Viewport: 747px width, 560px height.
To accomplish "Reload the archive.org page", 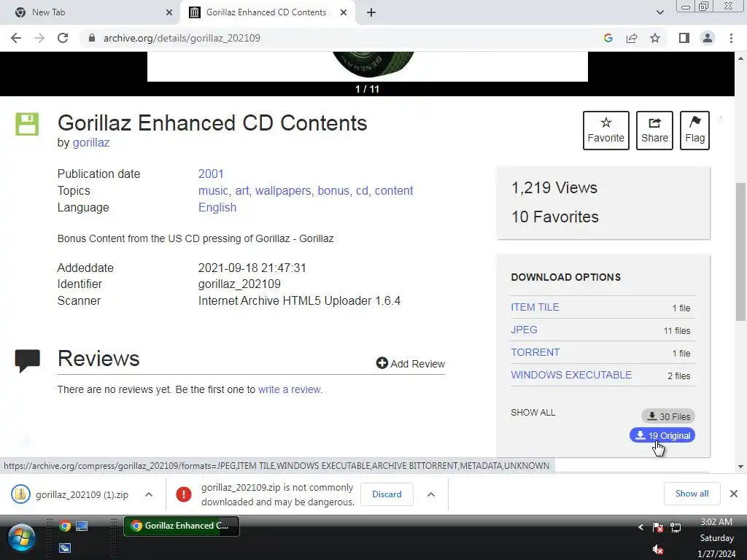I will [x=63, y=38].
